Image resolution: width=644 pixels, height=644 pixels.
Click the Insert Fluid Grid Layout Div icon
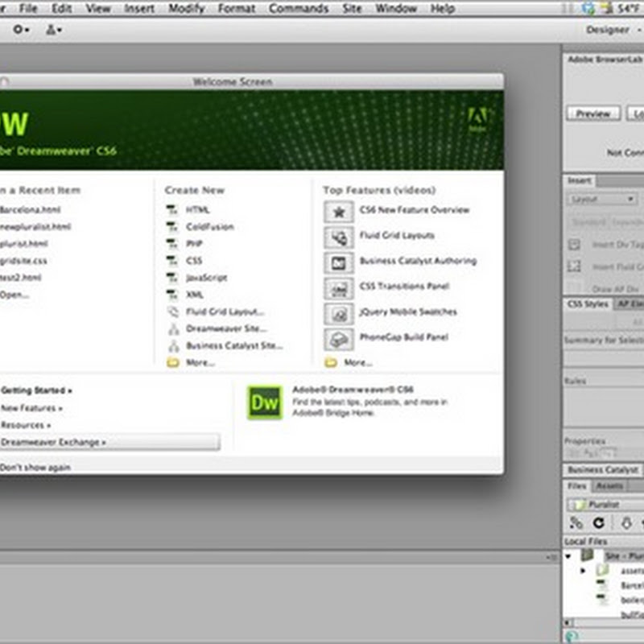tap(574, 266)
